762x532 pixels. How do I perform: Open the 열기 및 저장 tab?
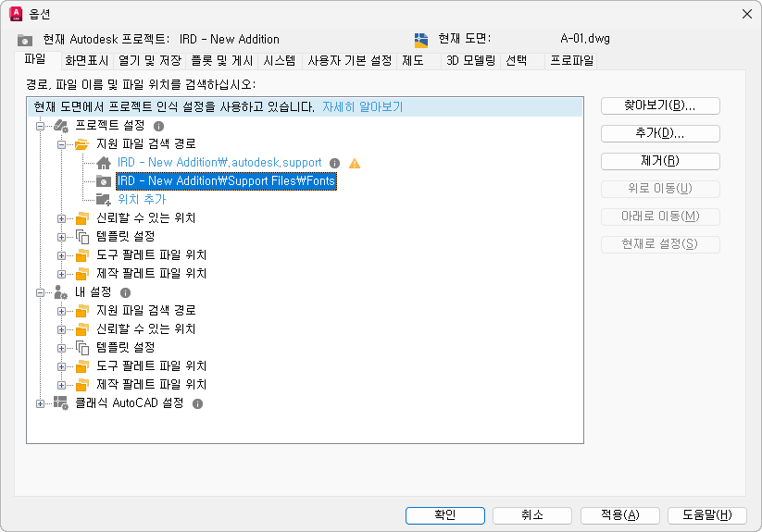coord(150,61)
